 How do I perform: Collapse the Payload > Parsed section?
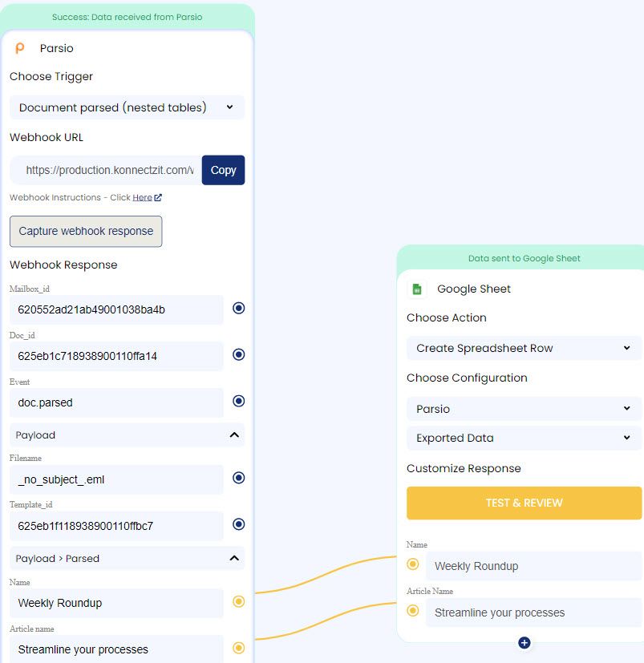[234, 558]
